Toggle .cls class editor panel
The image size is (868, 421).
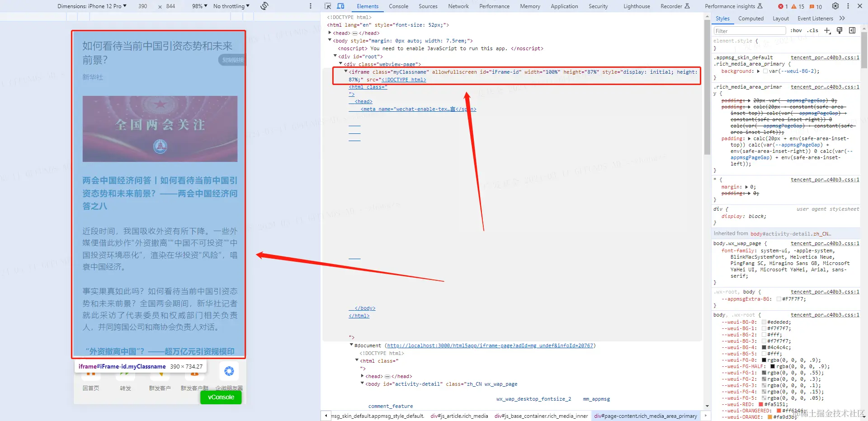[812, 30]
